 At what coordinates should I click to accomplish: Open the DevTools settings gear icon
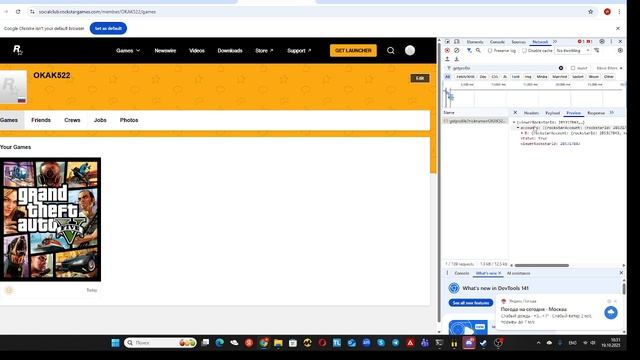[x=602, y=42]
